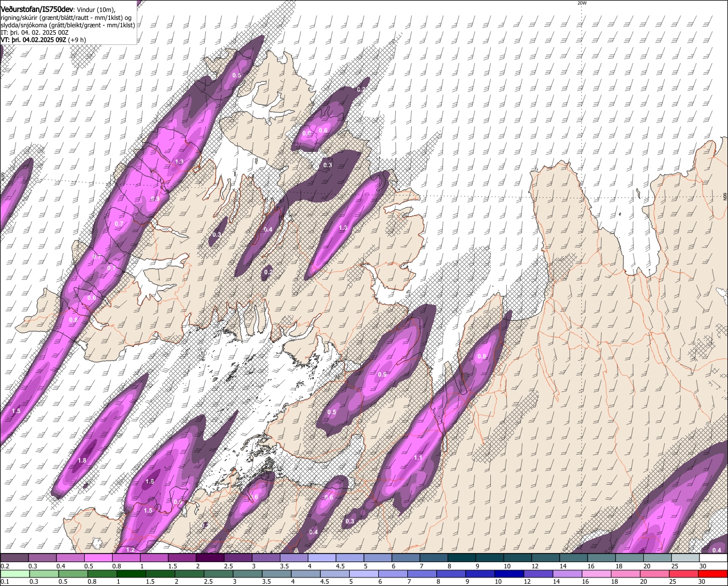Select the 'Vindur (10m)' text in header
Image resolution: width=728 pixels, height=586 pixels.
[96, 10]
